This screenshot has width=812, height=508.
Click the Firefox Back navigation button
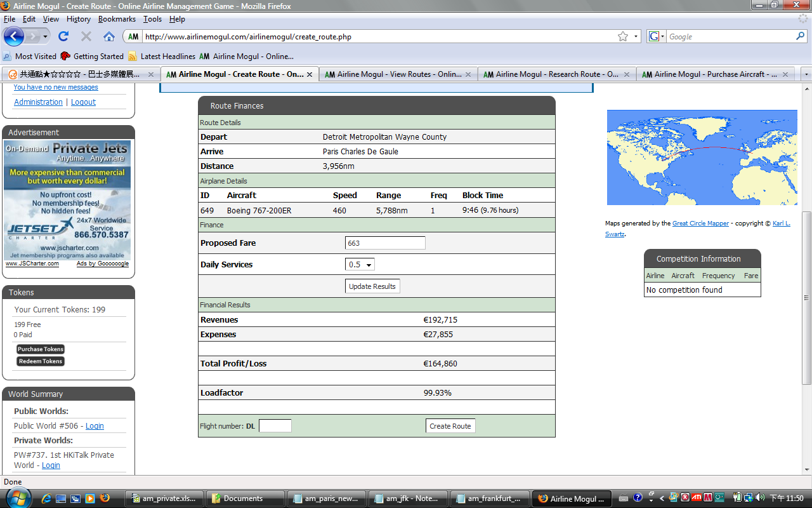click(x=14, y=36)
